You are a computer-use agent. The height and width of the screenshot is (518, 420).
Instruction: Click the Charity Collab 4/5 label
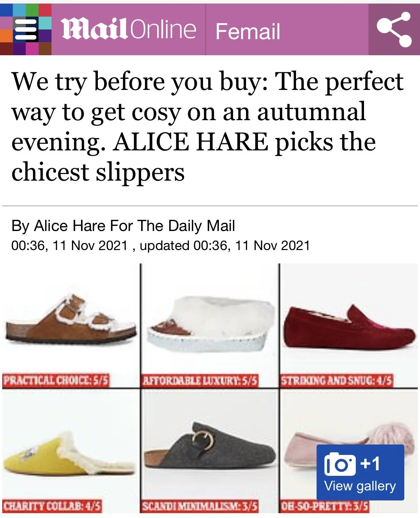click(52, 506)
